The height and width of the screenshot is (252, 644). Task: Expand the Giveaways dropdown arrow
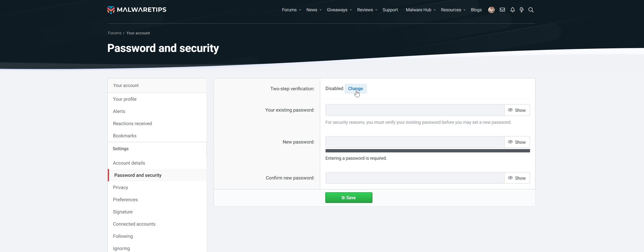tap(351, 10)
